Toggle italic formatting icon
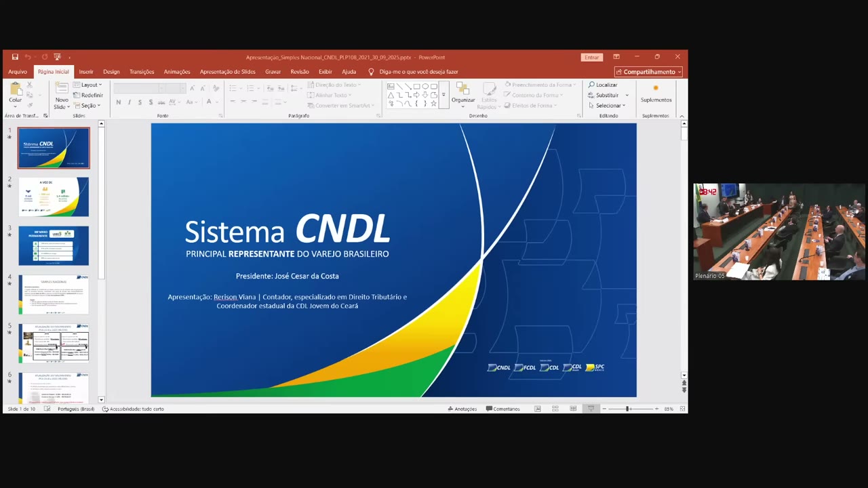 130,102
